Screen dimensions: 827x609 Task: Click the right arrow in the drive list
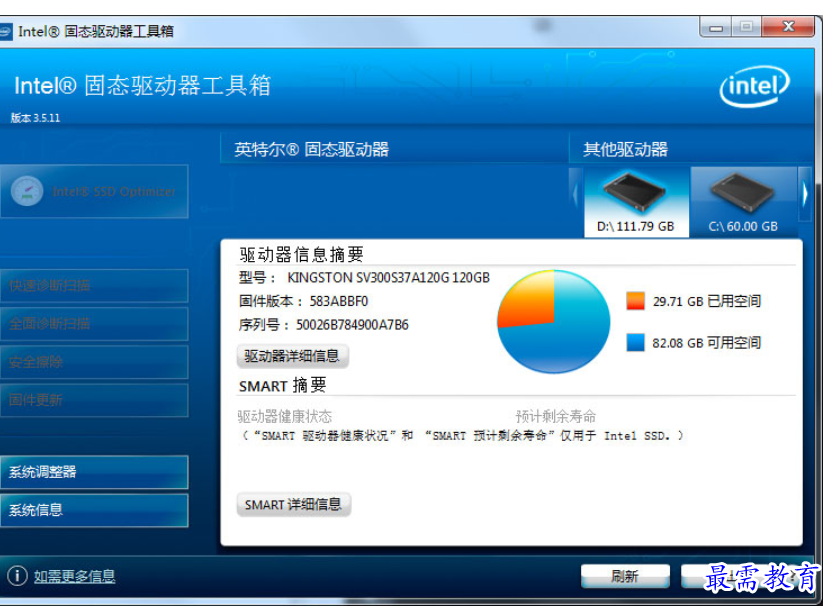(x=805, y=195)
